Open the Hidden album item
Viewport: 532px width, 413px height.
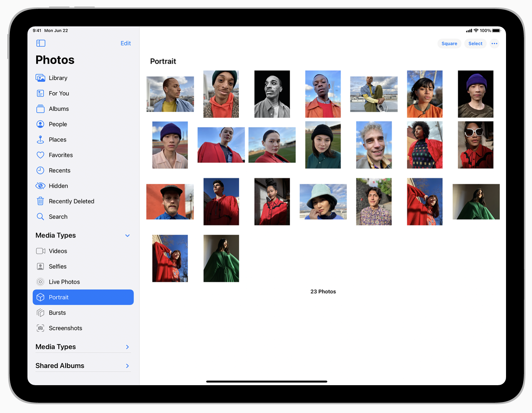click(x=83, y=186)
